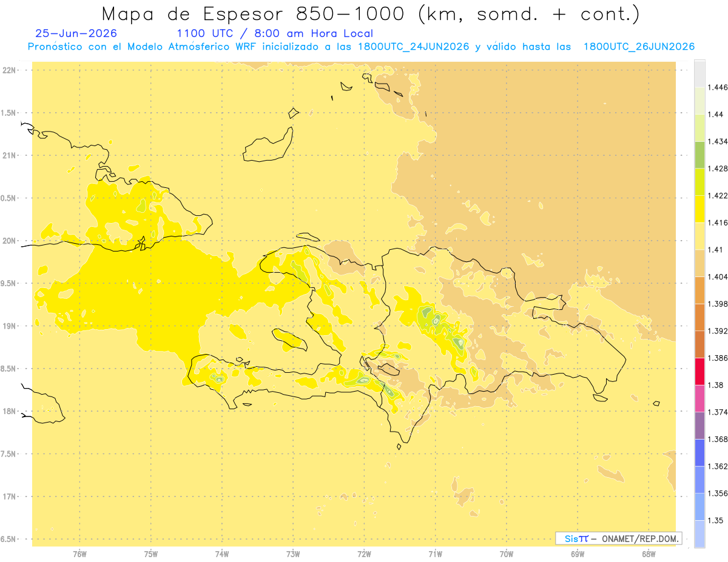Click the '1100 UTC / 8:00 am Hora Local' text
The width and height of the screenshot is (728, 562).
pos(275,34)
